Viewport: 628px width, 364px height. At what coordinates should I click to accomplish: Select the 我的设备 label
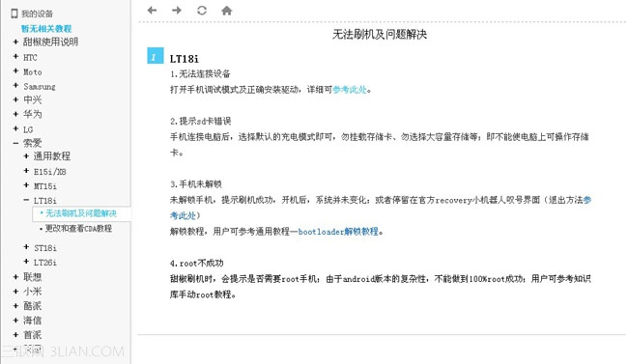pyautogui.click(x=38, y=14)
